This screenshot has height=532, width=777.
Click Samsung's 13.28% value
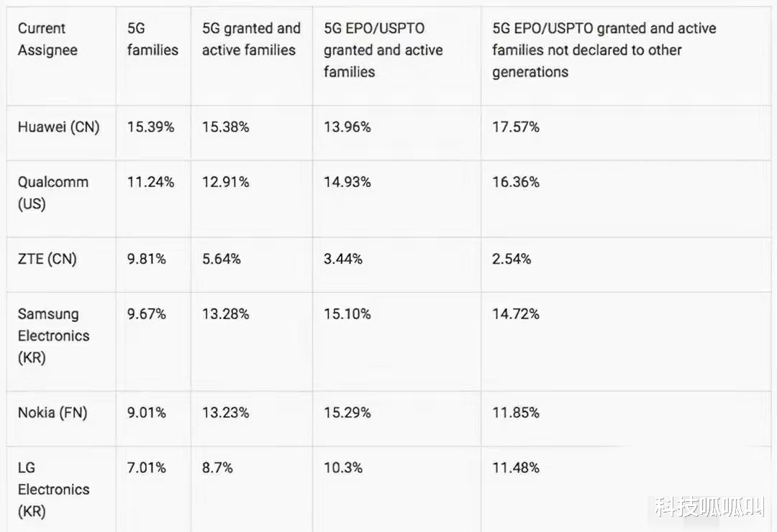(x=225, y=314)
